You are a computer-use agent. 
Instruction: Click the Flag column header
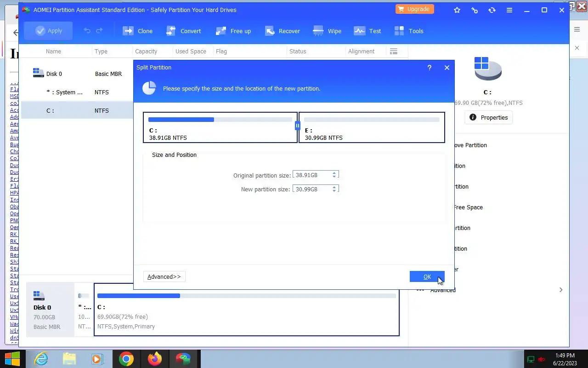pyautogui.click(x=221, y=51)
